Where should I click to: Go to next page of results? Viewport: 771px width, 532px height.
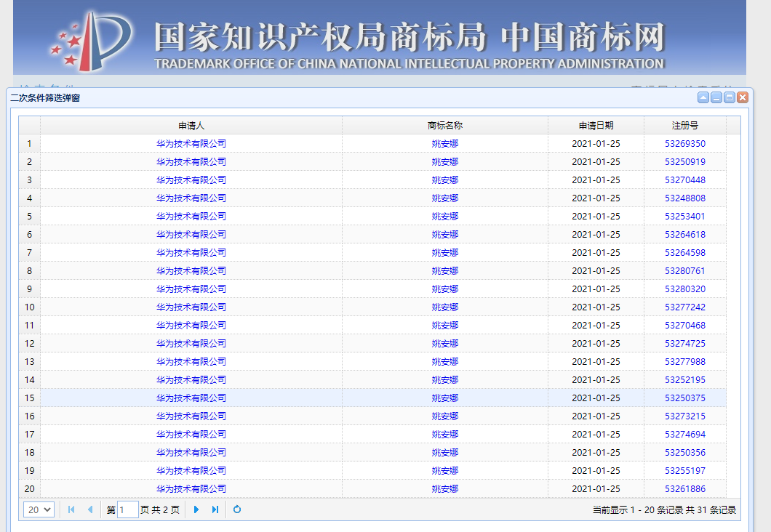[196, 509]
